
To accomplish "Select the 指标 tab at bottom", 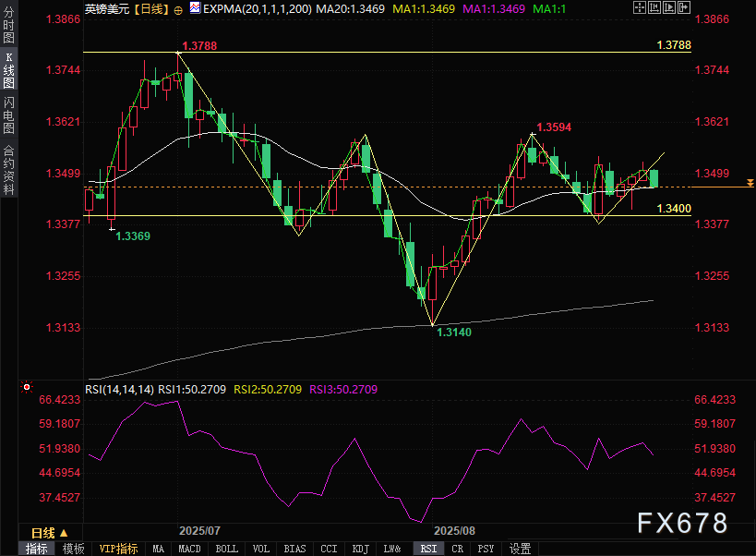I will point(37,549).
